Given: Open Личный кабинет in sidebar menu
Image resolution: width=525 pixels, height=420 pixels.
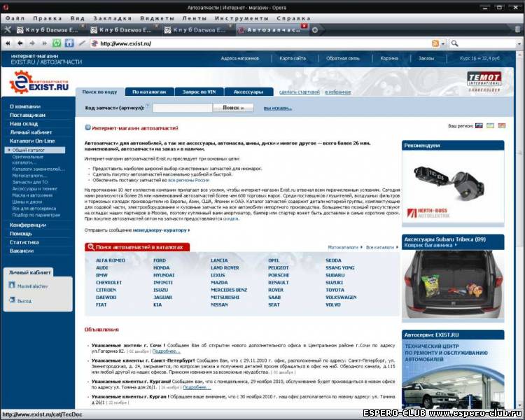Looking at the screenshot, I should (31, 132).
